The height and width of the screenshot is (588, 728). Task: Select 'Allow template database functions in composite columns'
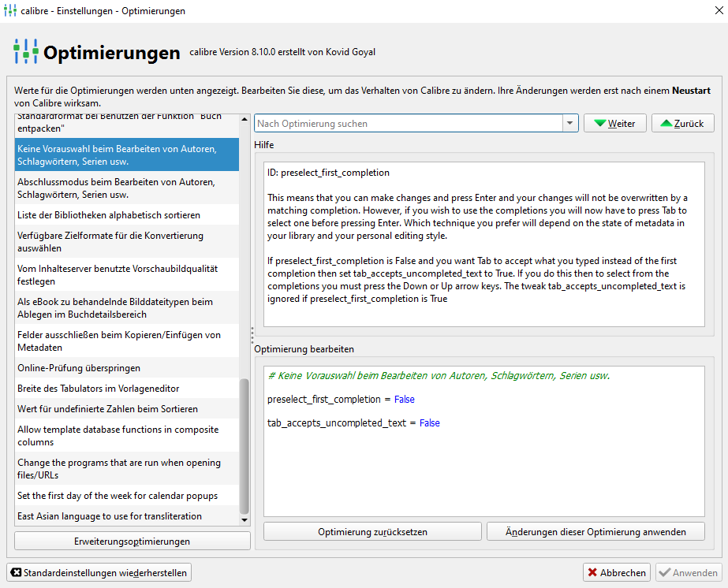coord(127,435)
